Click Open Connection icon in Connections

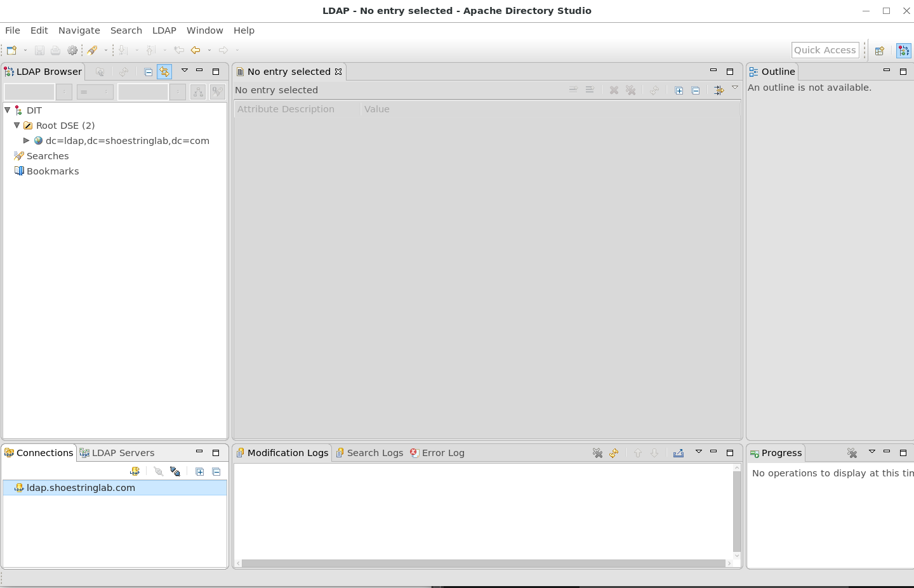(x=159, y=471)
